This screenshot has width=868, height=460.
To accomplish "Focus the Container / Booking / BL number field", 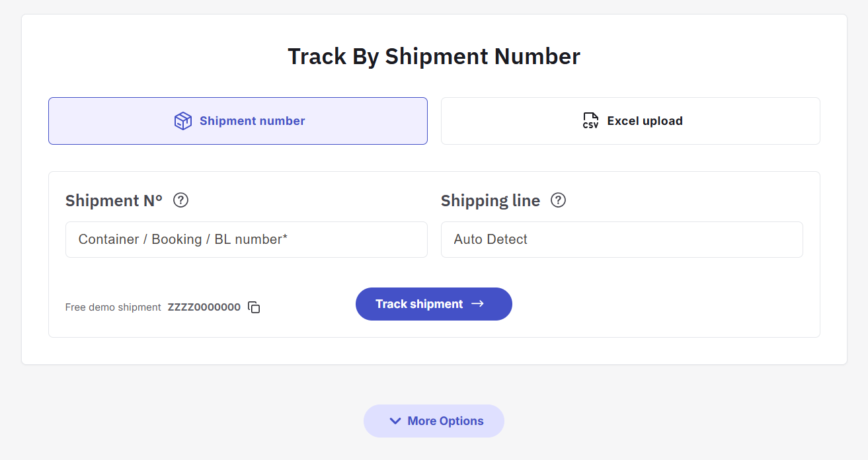I will [247, 239].
